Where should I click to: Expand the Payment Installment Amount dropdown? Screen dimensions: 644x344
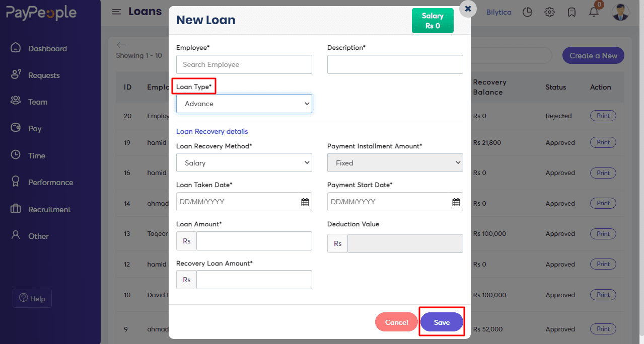tap(395, 163)
